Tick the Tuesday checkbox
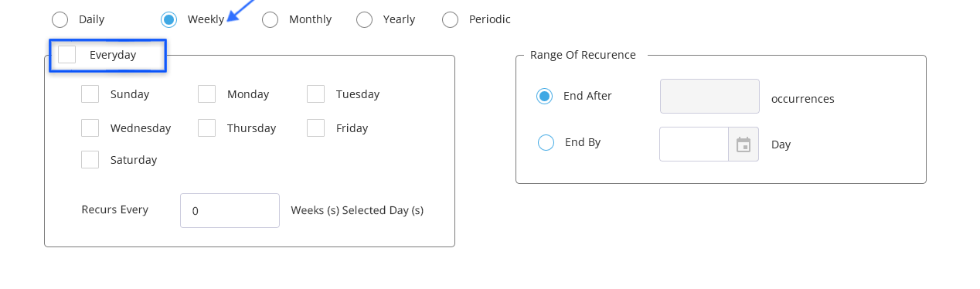This screenshot has width=980, height=289. (316, 94)
